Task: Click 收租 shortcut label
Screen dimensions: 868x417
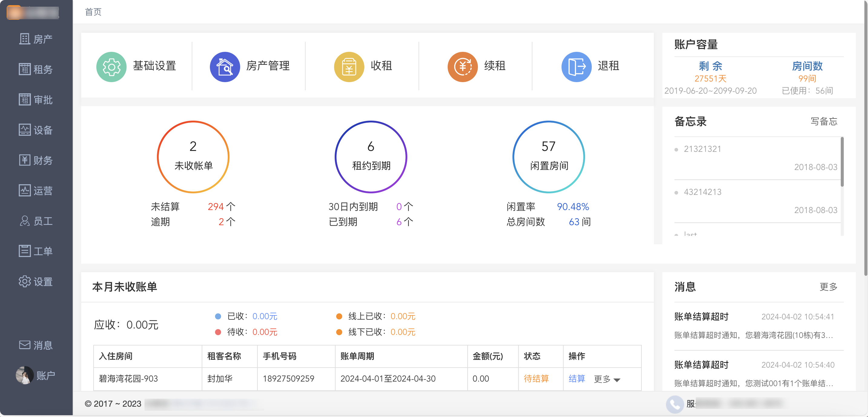Action: 381,66
